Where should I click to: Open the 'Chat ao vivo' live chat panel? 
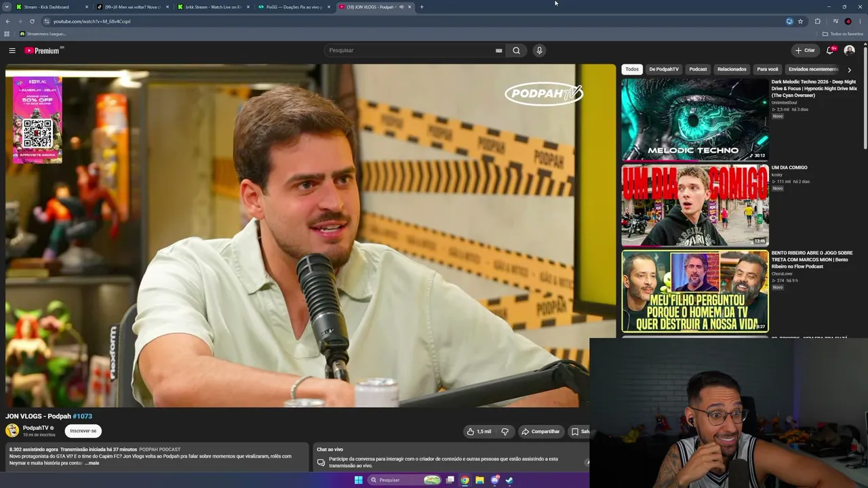pos(452,458)
